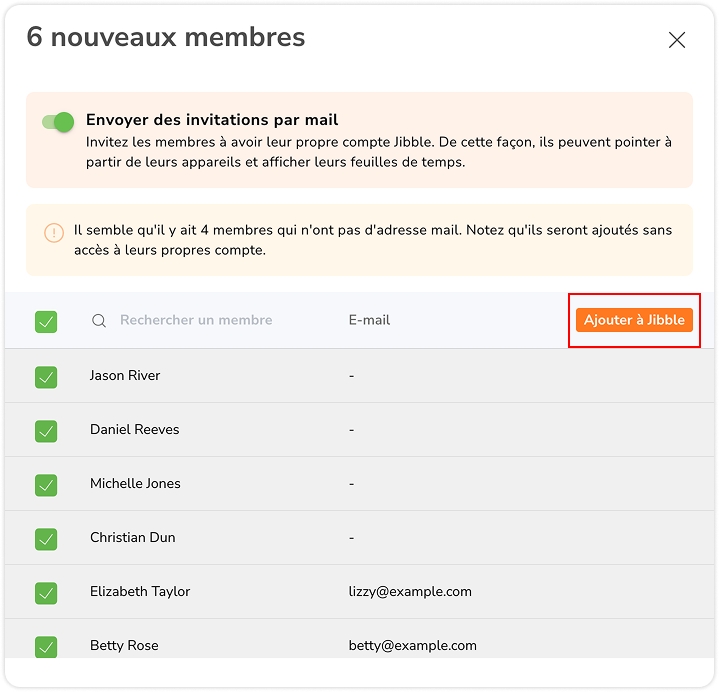Image resolution: width=719 pixels, height=692 pixels.
Task: Uncheck Elizabeth Taylor checkbox
Action: [x=46, y=593]
